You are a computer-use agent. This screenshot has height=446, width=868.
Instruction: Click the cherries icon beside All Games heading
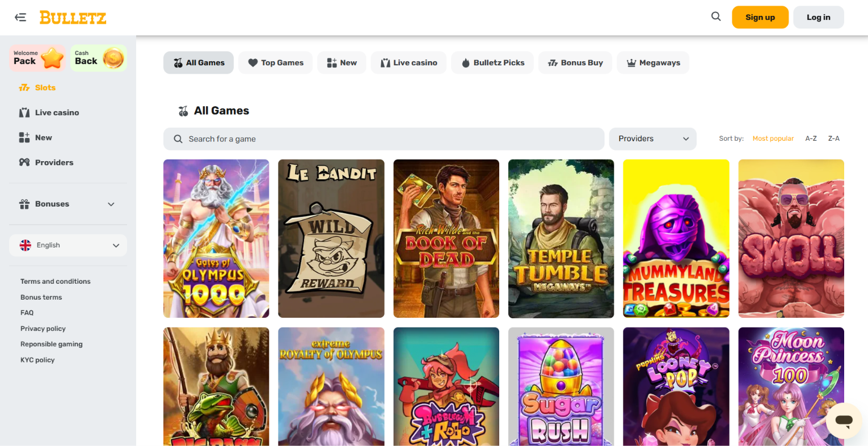click(183, 111)
